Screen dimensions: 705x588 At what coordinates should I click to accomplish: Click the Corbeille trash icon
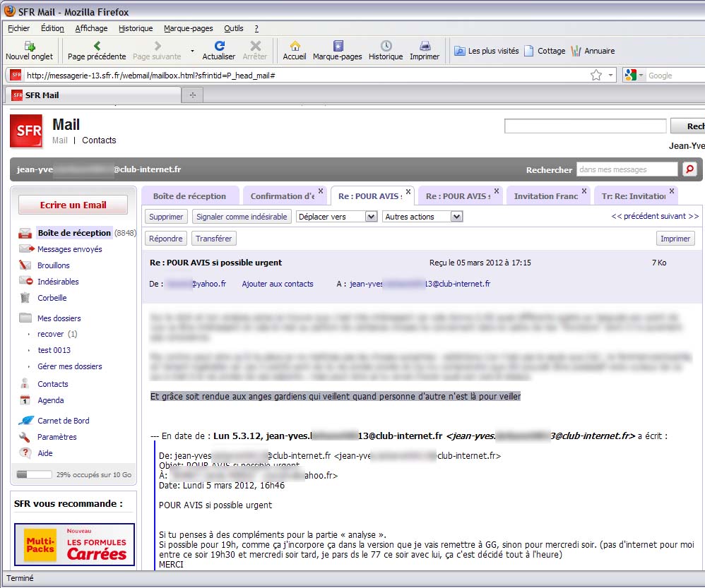tap(25, 297)
